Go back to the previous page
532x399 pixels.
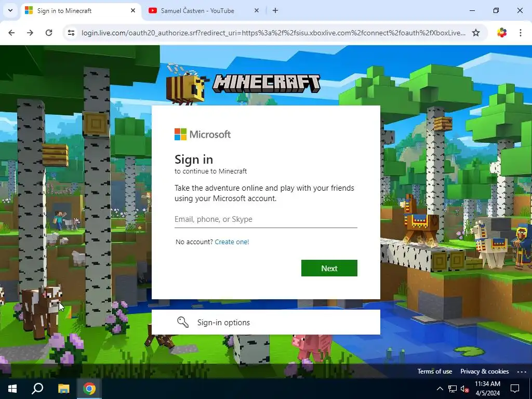pos(11,33)
